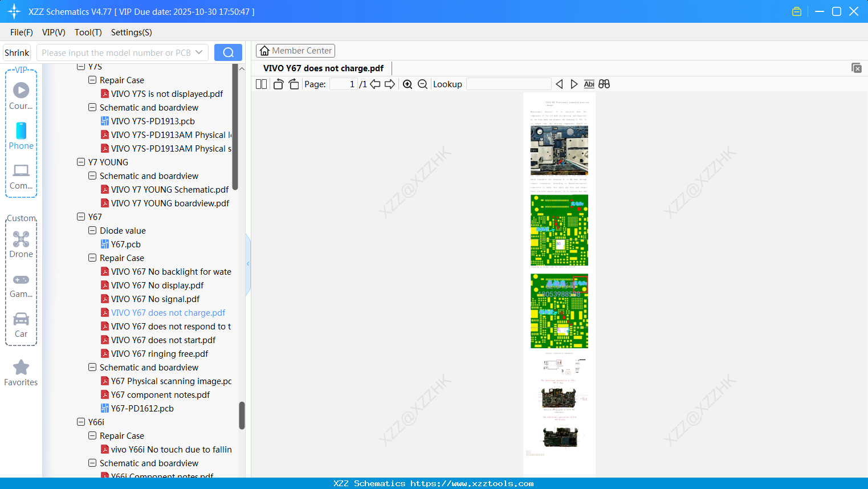Collapse the Y7 YOUNG tree node
This screenshot has height=489, width=868.
pos(80,162)
